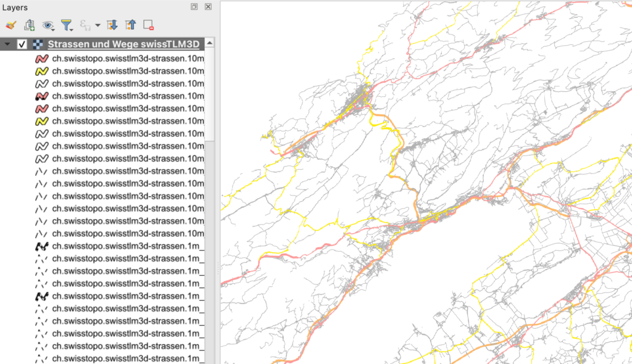
Task: Click the checkered layer-type icon beside Strassen
Action: pos(38,44)
